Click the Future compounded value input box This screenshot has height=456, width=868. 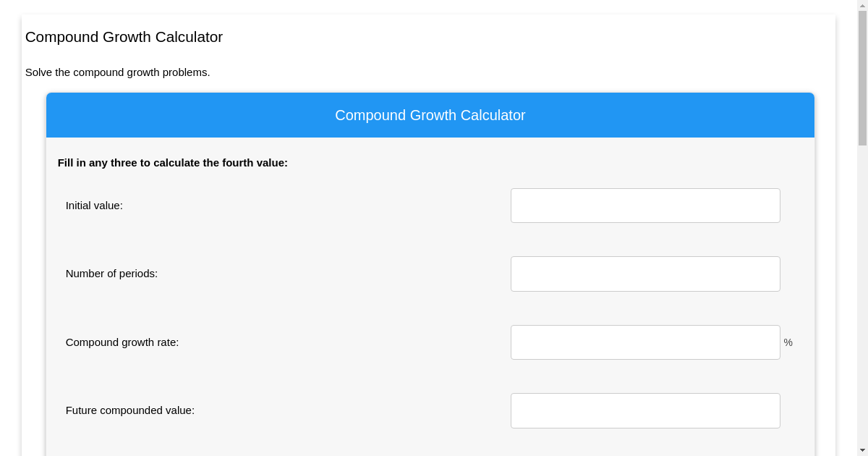point(645,410)
